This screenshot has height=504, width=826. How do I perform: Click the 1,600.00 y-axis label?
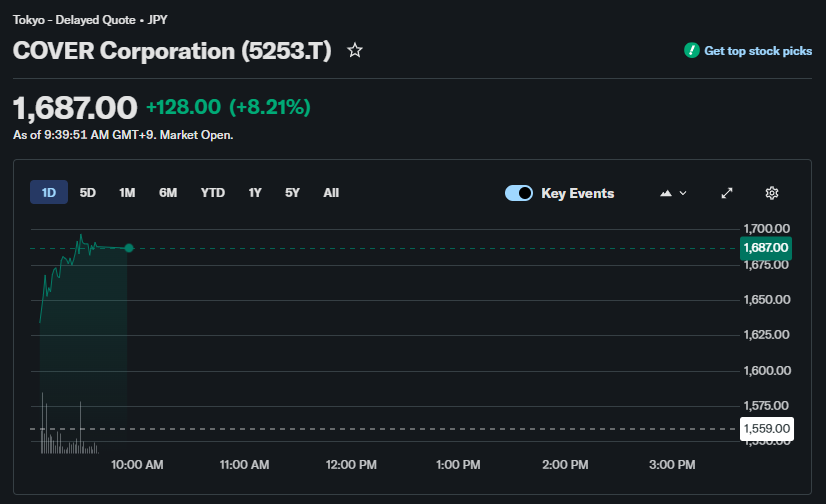[x=767, y=371]
